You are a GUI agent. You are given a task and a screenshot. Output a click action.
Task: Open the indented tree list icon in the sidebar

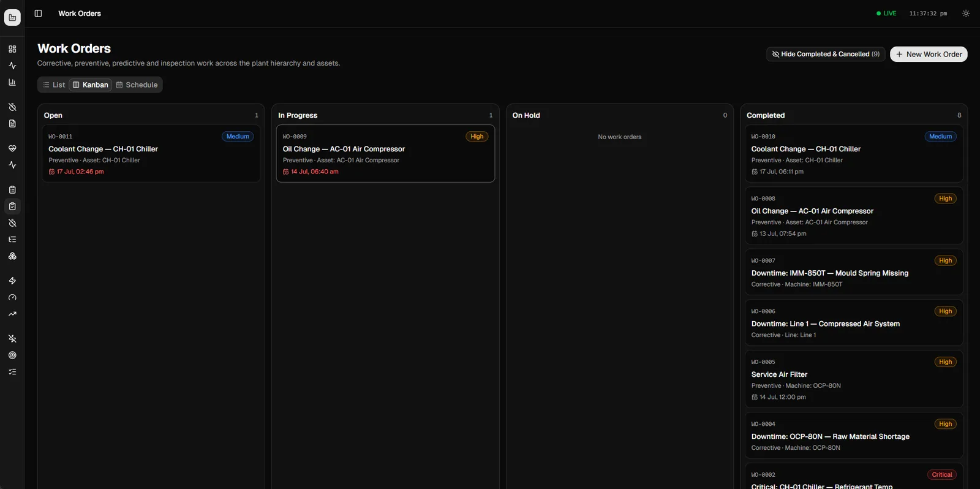12,240
